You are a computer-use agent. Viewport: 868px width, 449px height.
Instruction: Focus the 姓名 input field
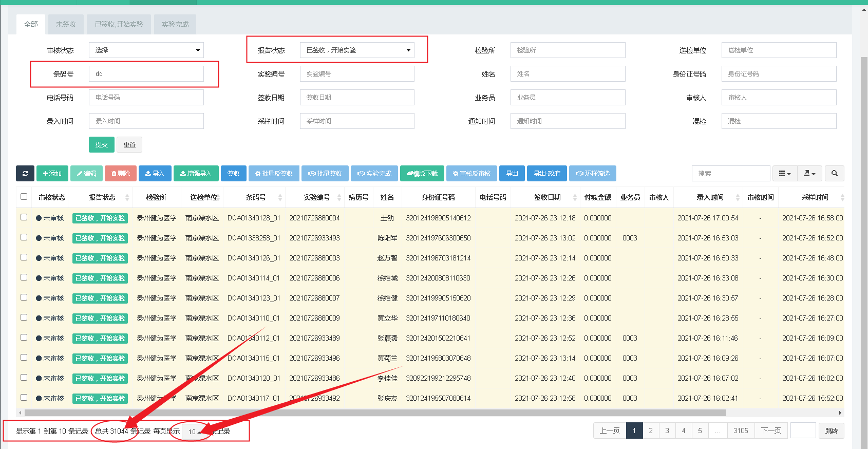568,74
